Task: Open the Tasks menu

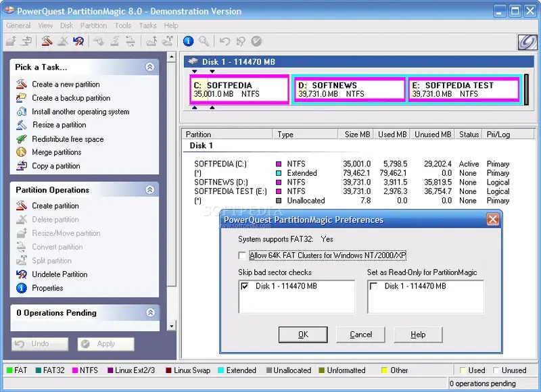Action: 147,26
